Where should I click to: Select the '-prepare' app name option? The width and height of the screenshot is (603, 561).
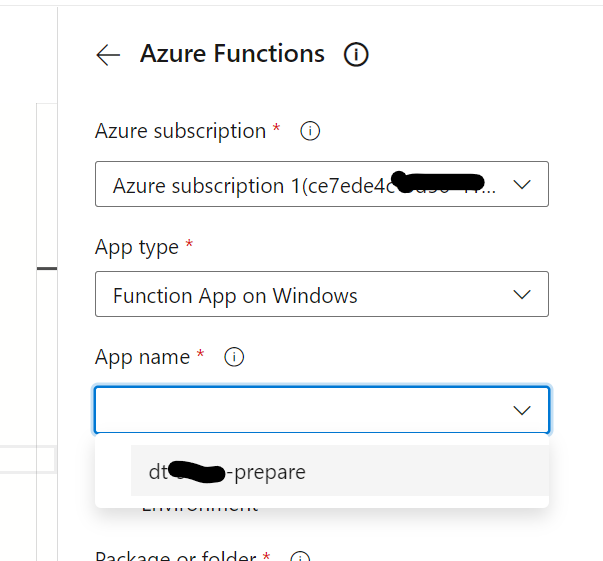click(x=340, y=471)
